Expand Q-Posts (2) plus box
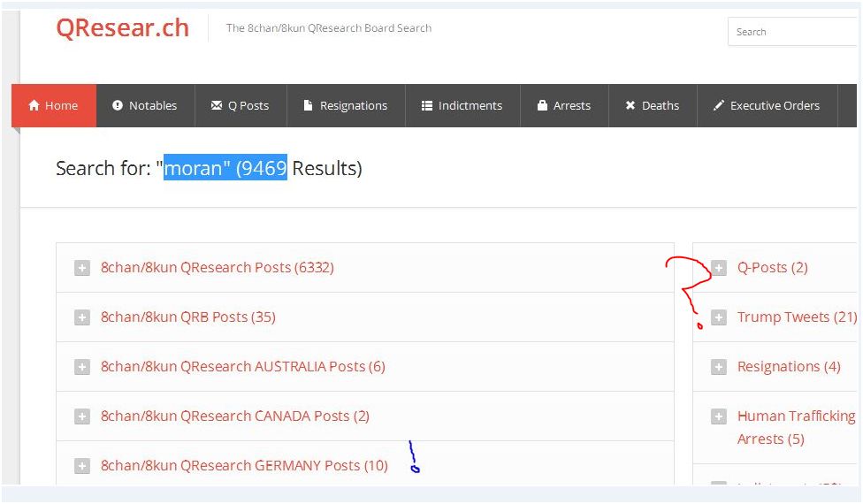Image resolution: width=863 pixels, height=504 pixels. click(718, 268)
